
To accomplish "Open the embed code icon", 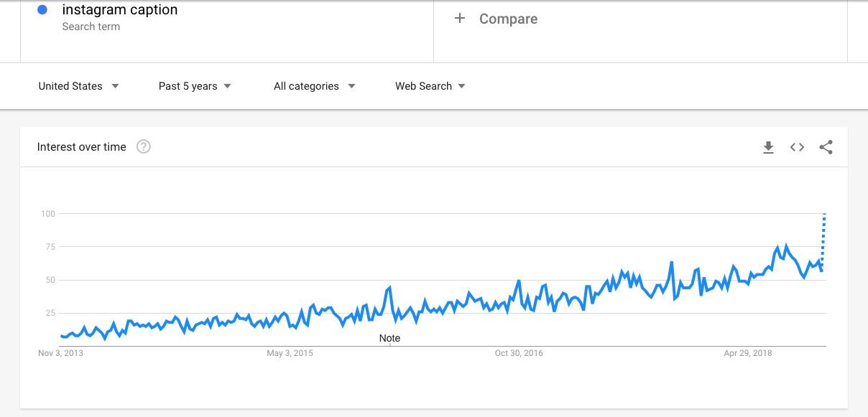I will 797,147.
